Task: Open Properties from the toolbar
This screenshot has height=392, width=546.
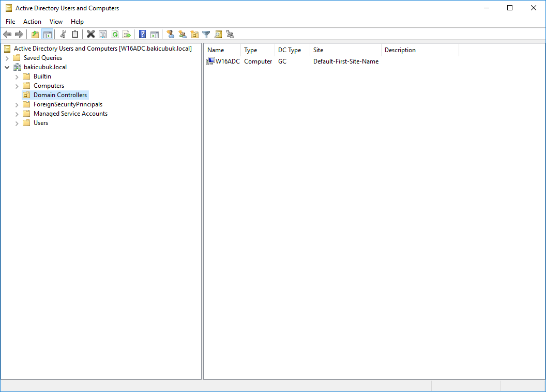Action: pos(102,34)
